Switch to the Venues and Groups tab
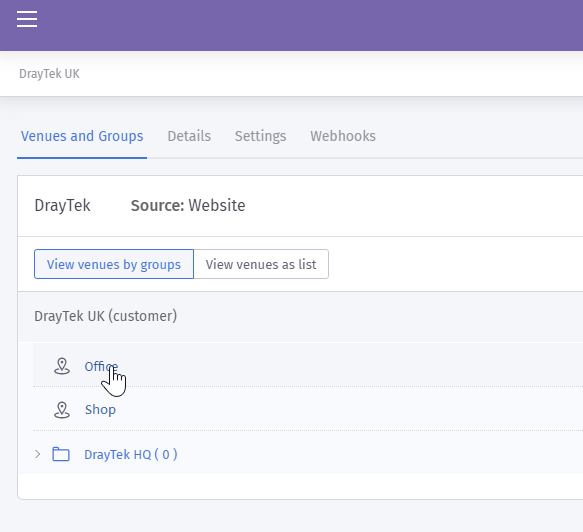 pos(82,136)
